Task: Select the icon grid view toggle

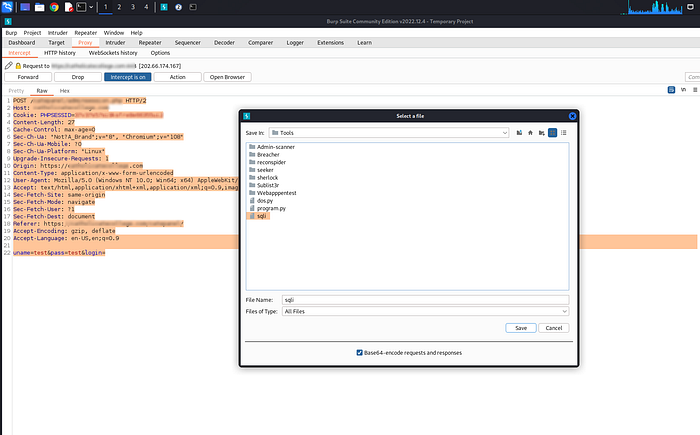Action: pos(553,133)
